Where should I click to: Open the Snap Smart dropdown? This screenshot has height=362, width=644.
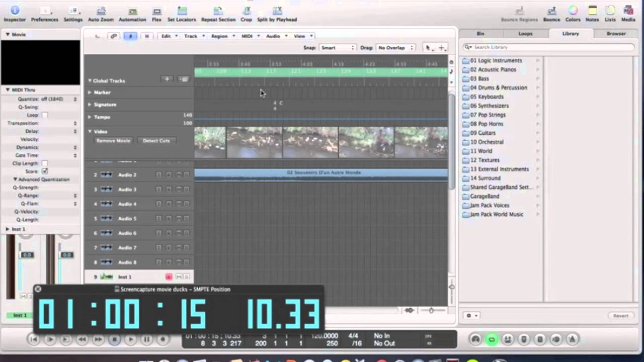coord(337,48)
